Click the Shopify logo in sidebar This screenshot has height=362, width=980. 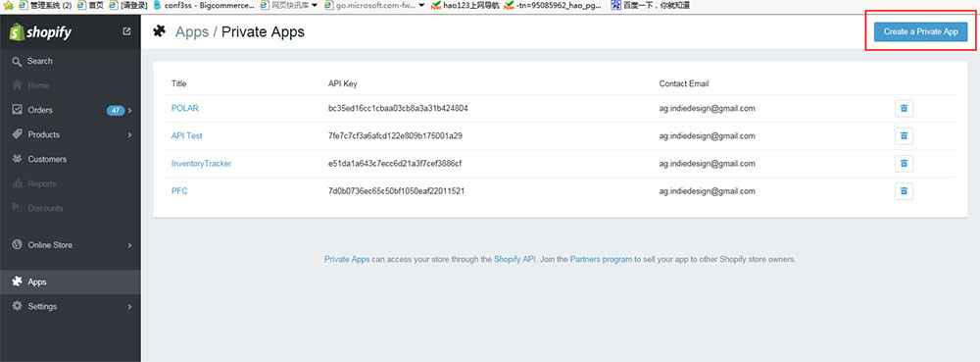(40, 32)
